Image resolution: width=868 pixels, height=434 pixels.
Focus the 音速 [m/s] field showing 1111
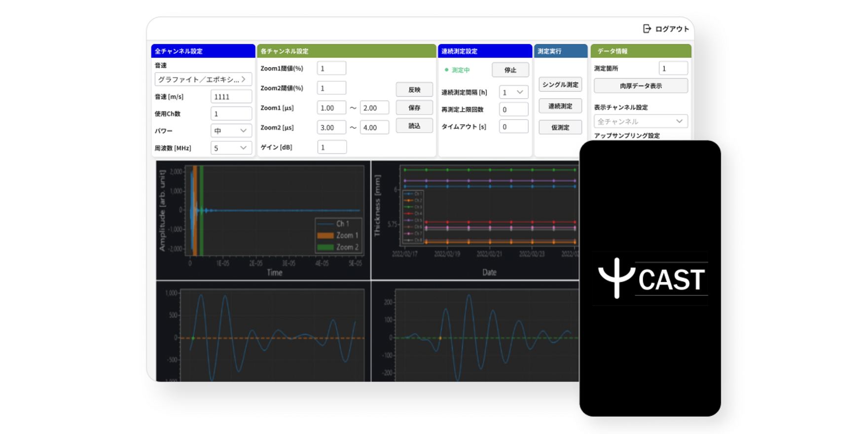(231, 97)
